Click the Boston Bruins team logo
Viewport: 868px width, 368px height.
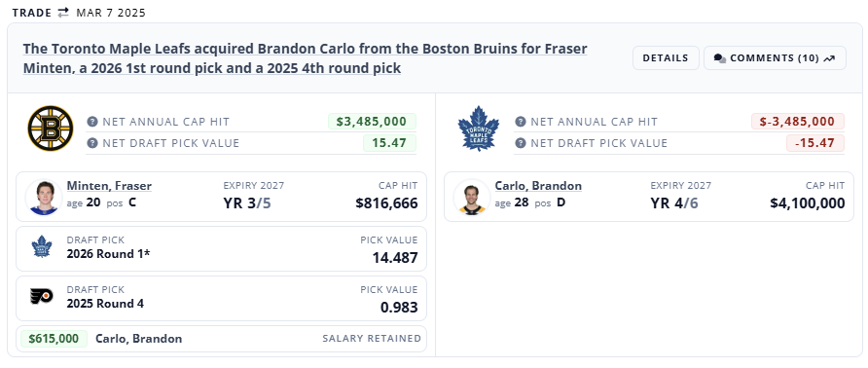pos(51,129)
